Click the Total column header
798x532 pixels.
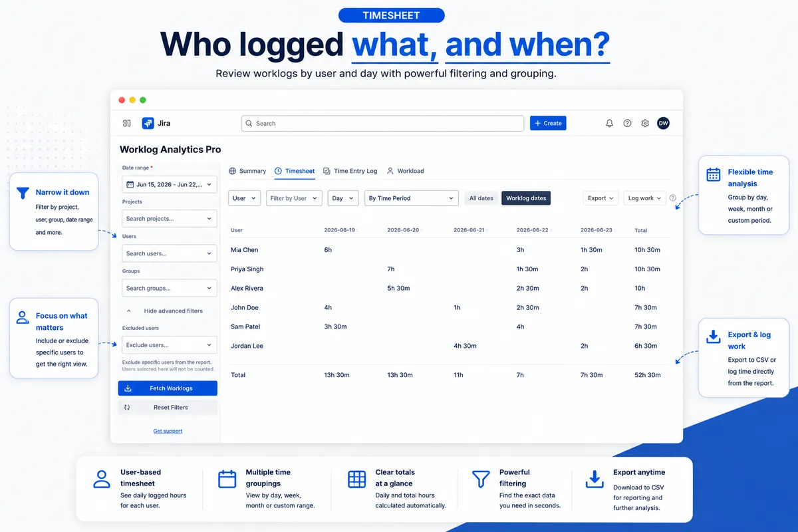click(x=641, y=230)
